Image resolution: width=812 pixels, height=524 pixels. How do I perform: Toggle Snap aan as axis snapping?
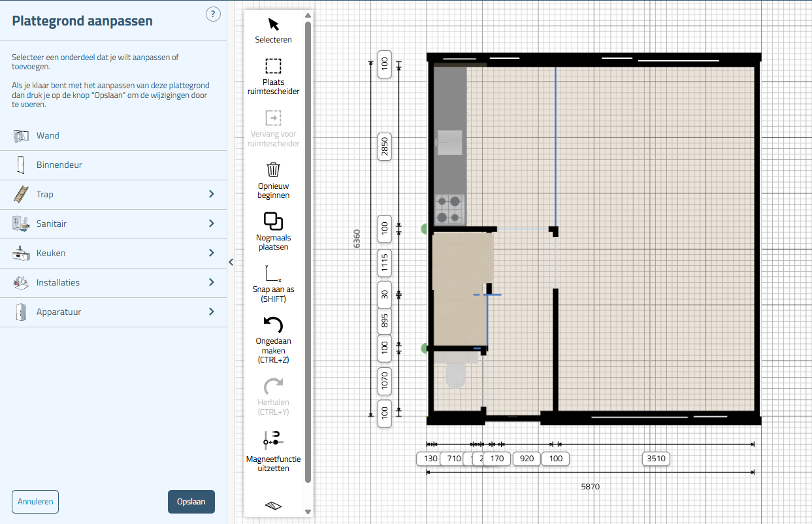coord(273,274)
